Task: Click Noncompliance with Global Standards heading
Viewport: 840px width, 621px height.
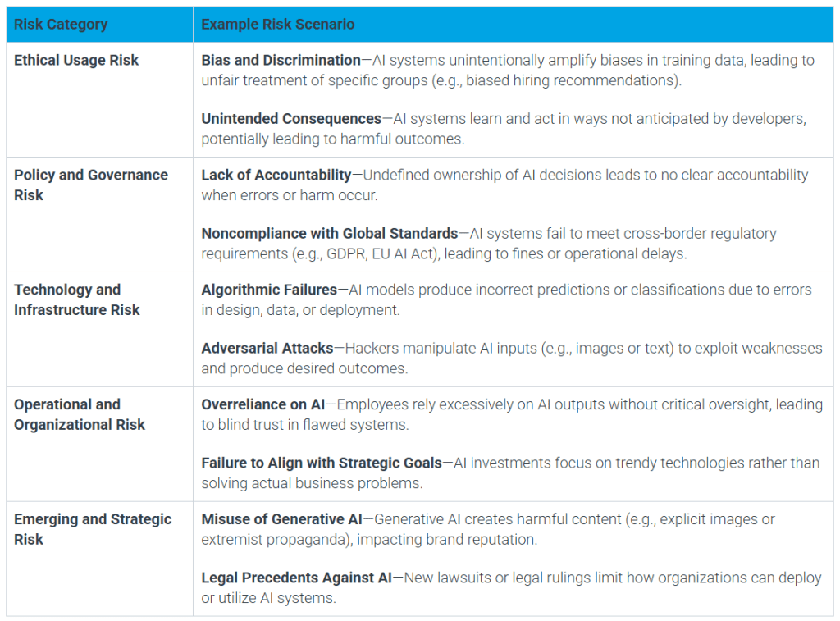Action: [x=330, y=234]
